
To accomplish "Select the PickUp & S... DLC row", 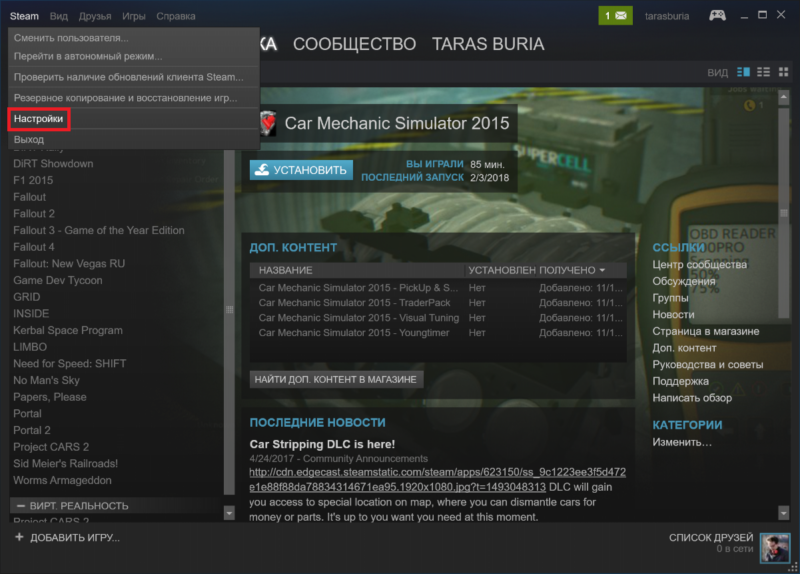I will tap(438, 288).
